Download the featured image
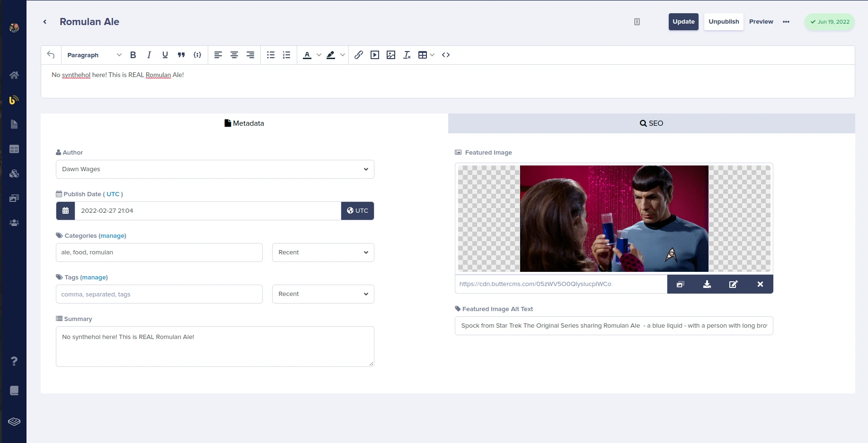Image resolution: width=868 pixels, height=443 pixels. point(707,284)
